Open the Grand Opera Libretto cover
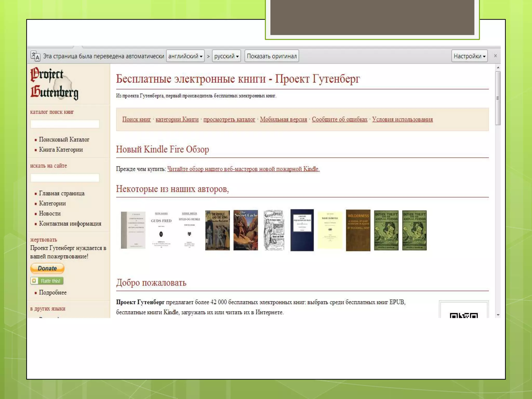Image resolution: width=532 pixels, height=399 pixels. click(x=274, y=230)
